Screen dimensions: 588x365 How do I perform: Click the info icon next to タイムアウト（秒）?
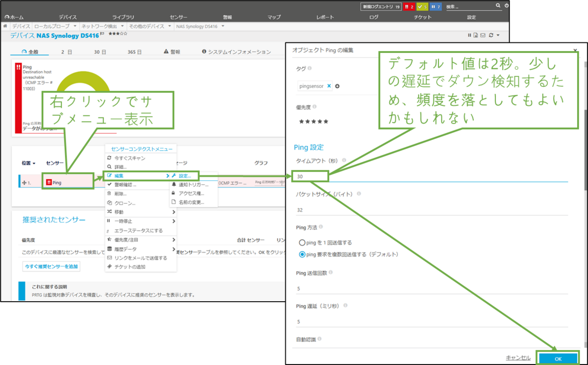[x=344, y=160]
